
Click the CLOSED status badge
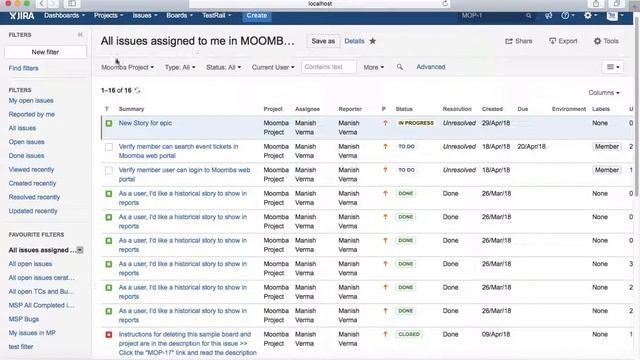(x=409, y=334)
